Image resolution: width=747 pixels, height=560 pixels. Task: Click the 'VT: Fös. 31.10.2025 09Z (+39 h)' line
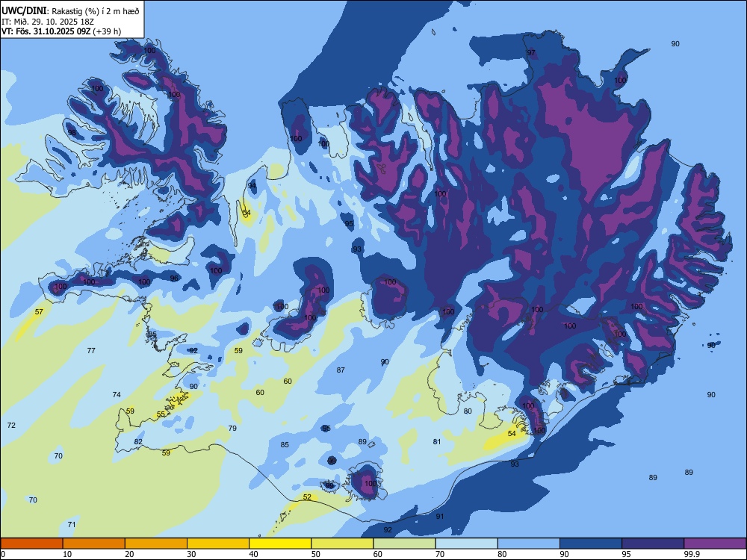(x=61, y=31)
